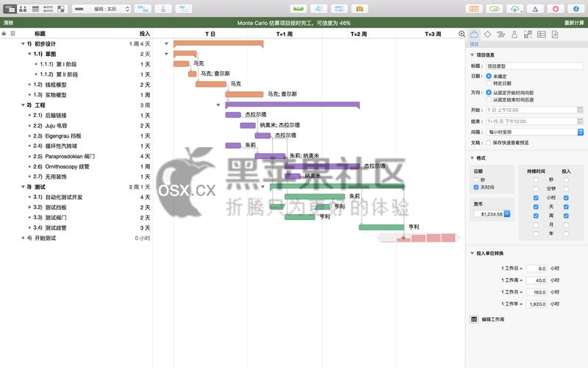This screenshot has width=588, height=368.
Task: Collapse the 格式 inspector section
Action: (x=472, y=158)
